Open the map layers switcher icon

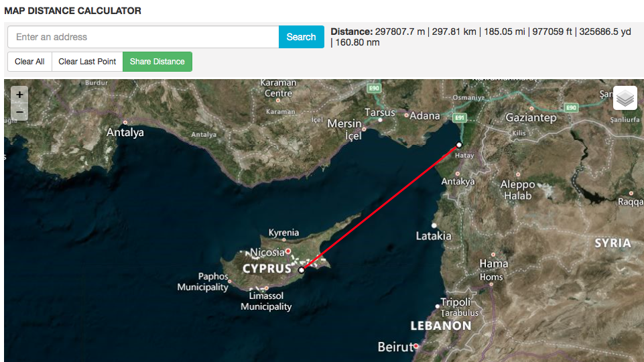click(x=625, y=98)
